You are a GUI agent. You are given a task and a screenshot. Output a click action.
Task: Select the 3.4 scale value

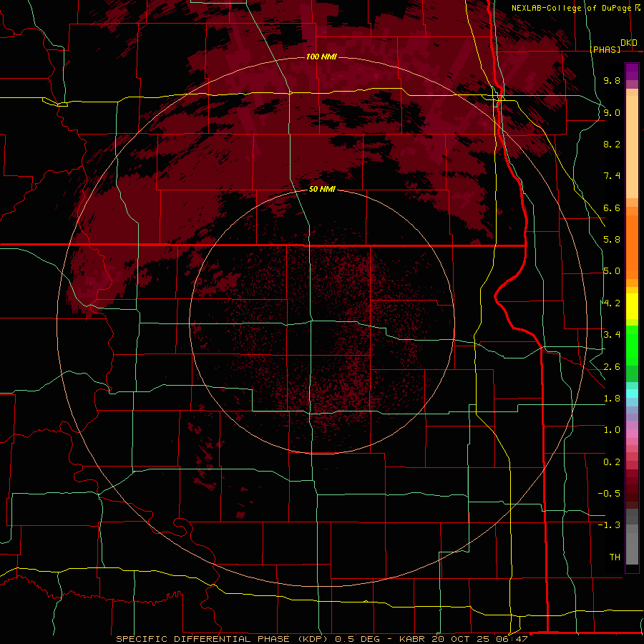[612, 335]
